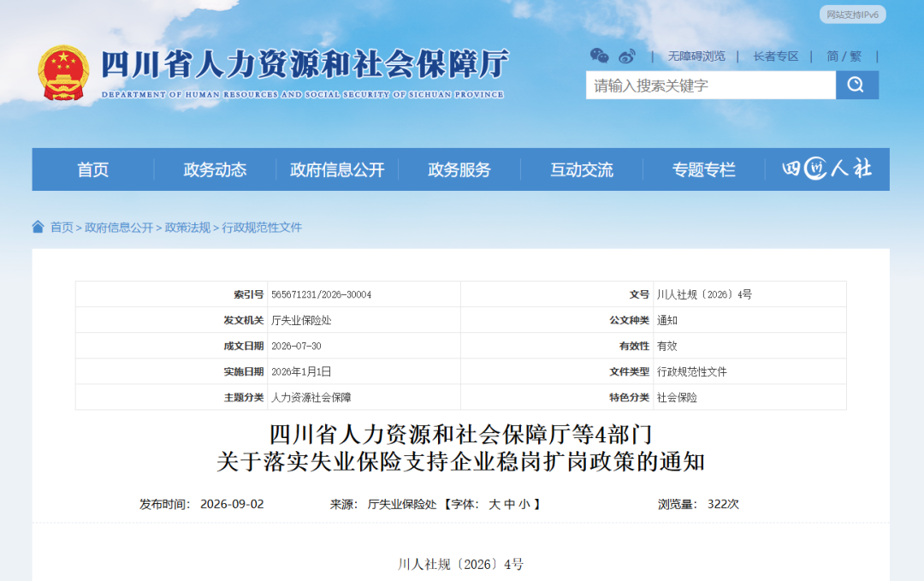Select 政府信息公开 in navigation bar
The width and height of the screenshot is (924, 581).
click(337, 169)
